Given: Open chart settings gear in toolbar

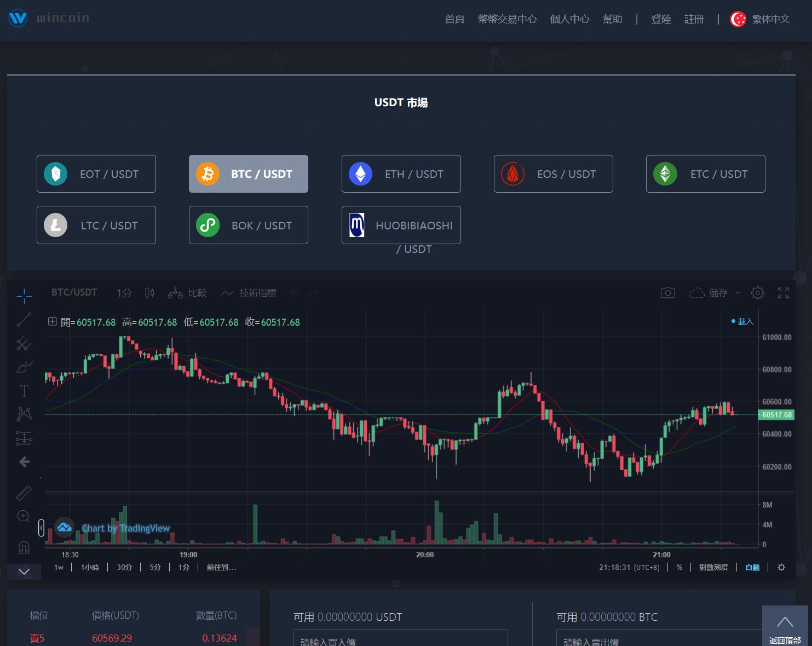Looking at the screenshot, I should pyautogui.click(x=758, y=293).
